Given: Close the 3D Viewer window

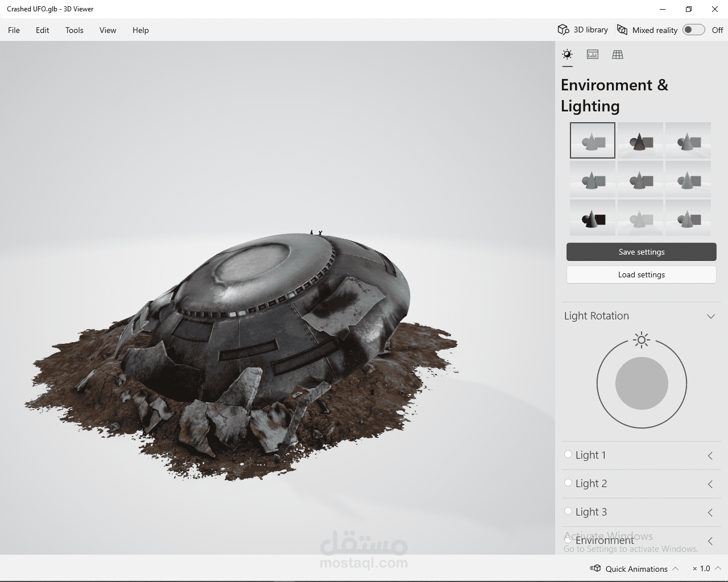Looking at the screenshot, I should coord(715,9).
